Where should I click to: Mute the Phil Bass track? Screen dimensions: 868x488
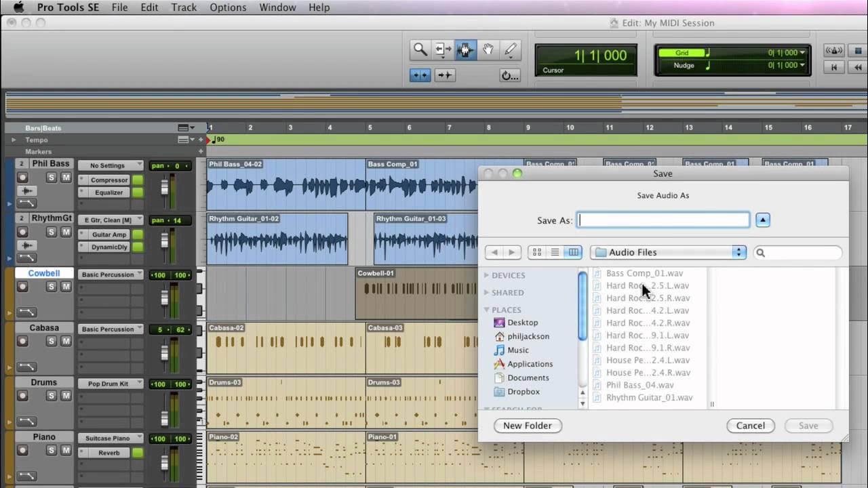[x=66, y=178]
